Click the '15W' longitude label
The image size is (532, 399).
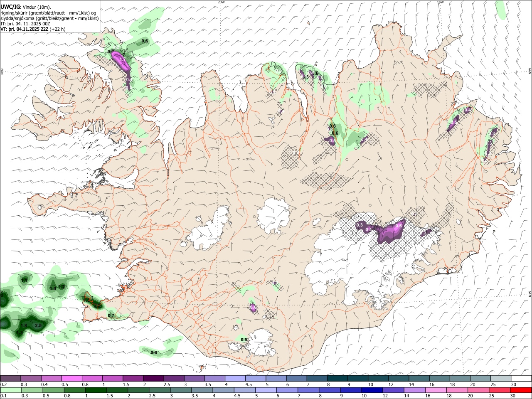(440, 2)
